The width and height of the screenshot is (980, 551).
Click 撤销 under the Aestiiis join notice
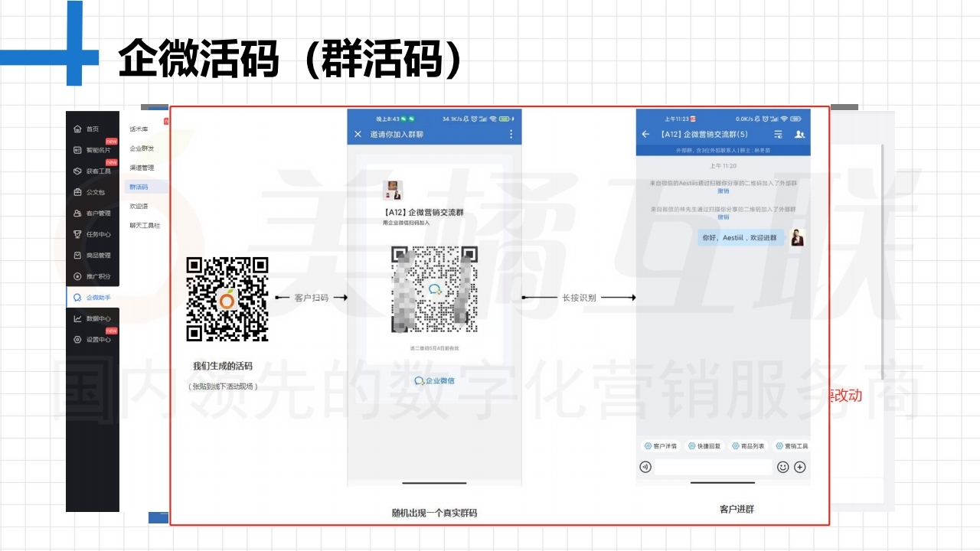tap(724, 191)
